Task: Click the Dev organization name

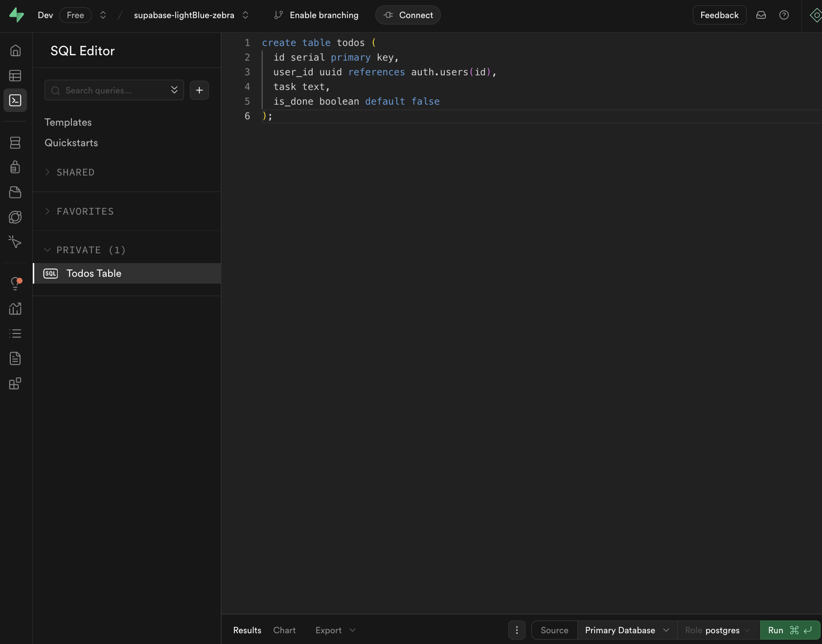Action: click(45, 15)
